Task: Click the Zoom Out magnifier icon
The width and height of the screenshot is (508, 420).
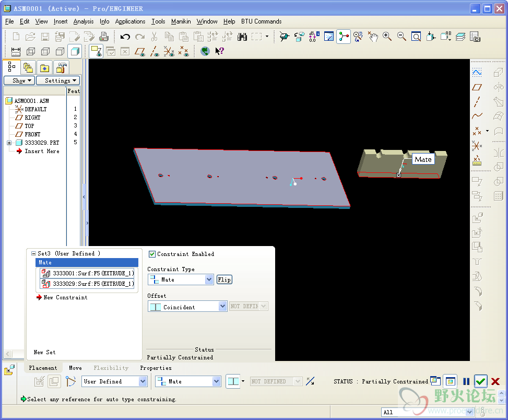Action: [x=401, y=37]
